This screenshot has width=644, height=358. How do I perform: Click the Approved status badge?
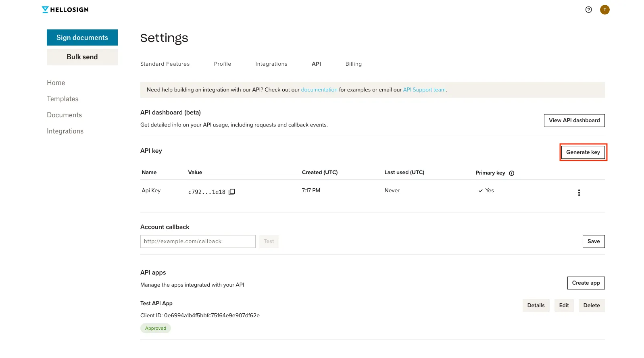[x=156, y=328]
